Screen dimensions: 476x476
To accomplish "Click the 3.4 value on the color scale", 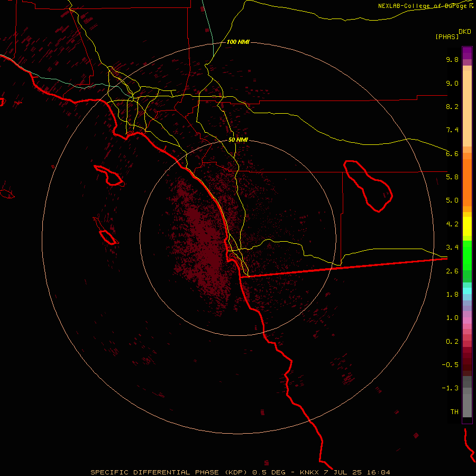I will pos(452,248).
